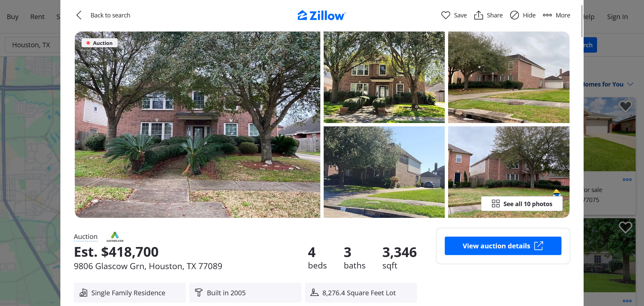The height and width of the screenshot is (306, 644).
Task: Click the grid icon in See all photos
Action: pos(495,204)
